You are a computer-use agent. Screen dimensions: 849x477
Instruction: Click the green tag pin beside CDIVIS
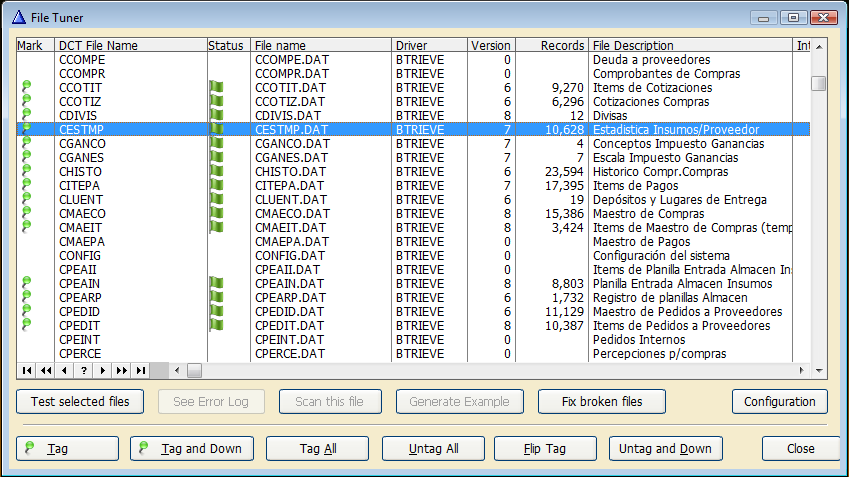[26, 115]
